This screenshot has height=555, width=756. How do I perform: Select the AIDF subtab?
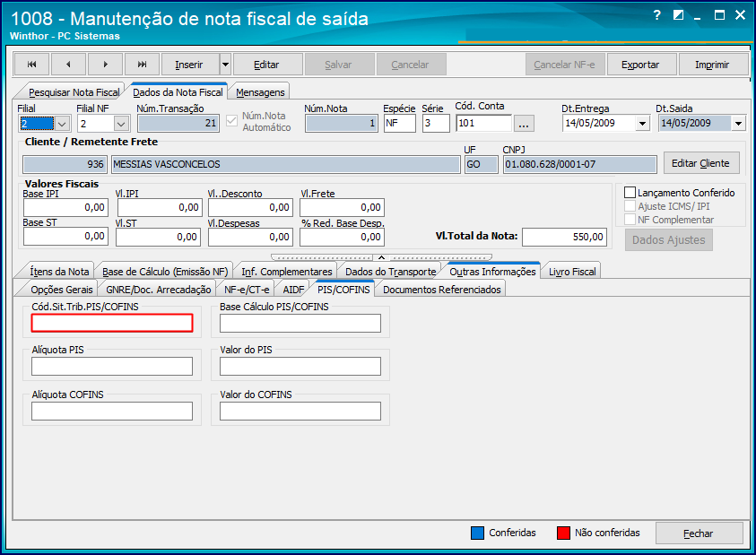[293, 290]
